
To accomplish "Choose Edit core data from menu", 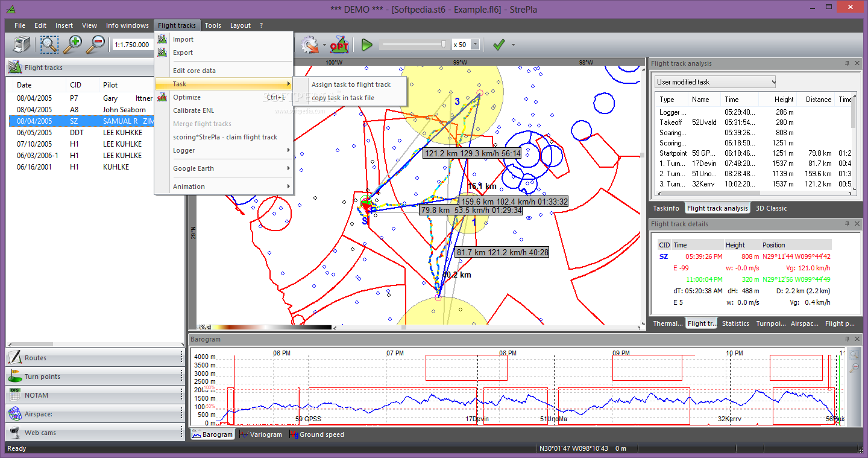I will click(x=224, y=71).
